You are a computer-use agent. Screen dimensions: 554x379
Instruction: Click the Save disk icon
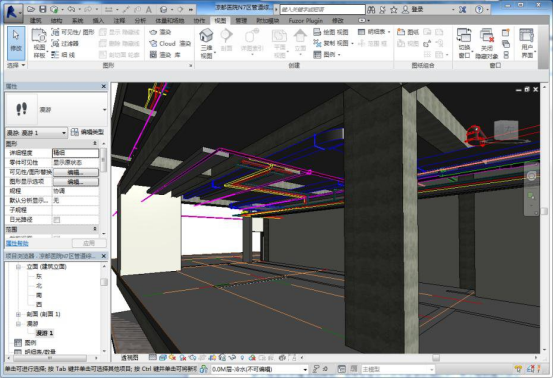point(43,9)
